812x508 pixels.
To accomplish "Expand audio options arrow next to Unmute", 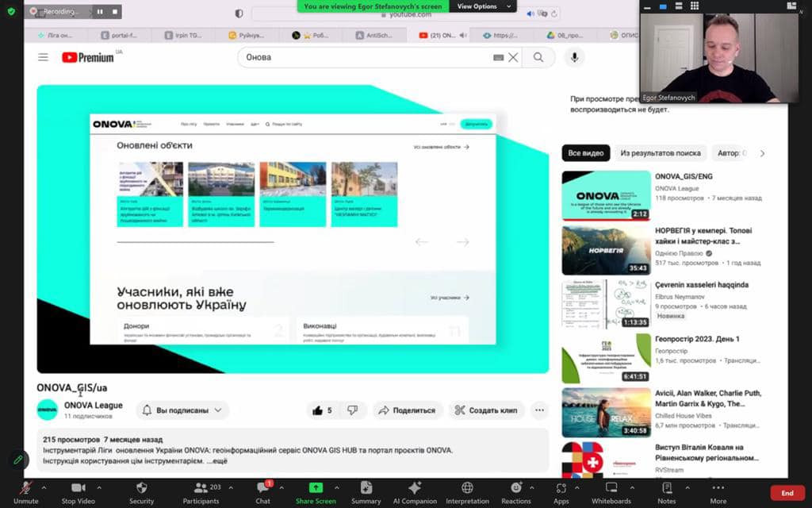I will [x=44, y=487].
